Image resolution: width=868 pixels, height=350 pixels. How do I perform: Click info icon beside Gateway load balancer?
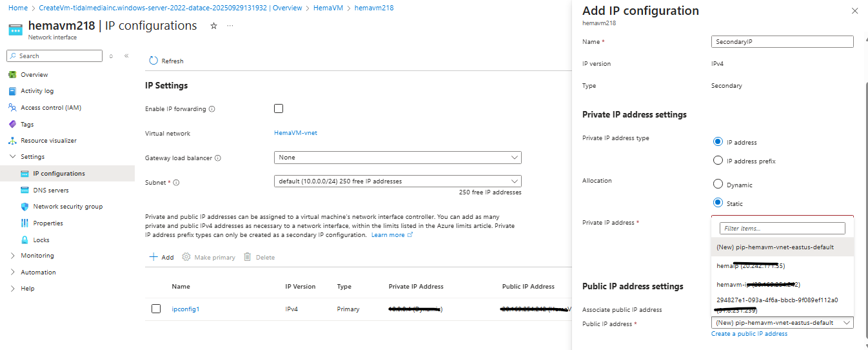pyautogui.click(x=218, y=158)
